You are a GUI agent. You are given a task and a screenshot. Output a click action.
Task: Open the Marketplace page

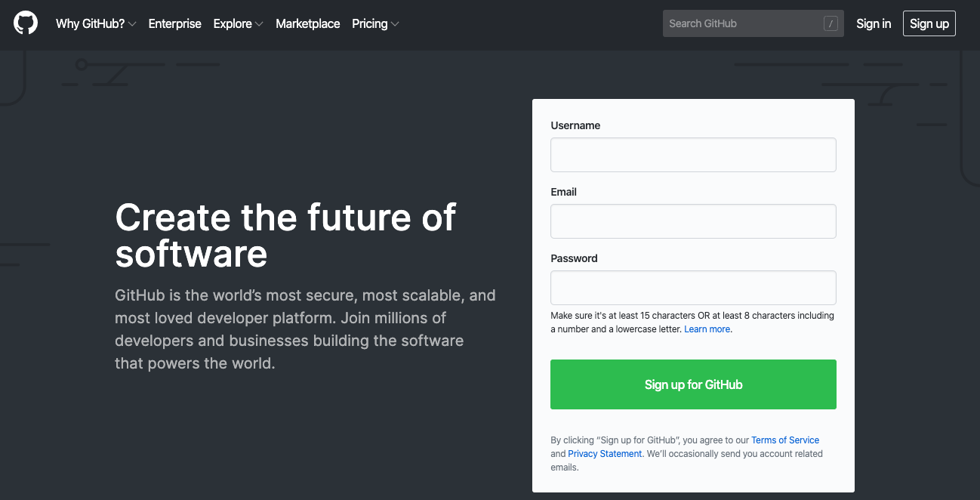click(x=307, y=23)
